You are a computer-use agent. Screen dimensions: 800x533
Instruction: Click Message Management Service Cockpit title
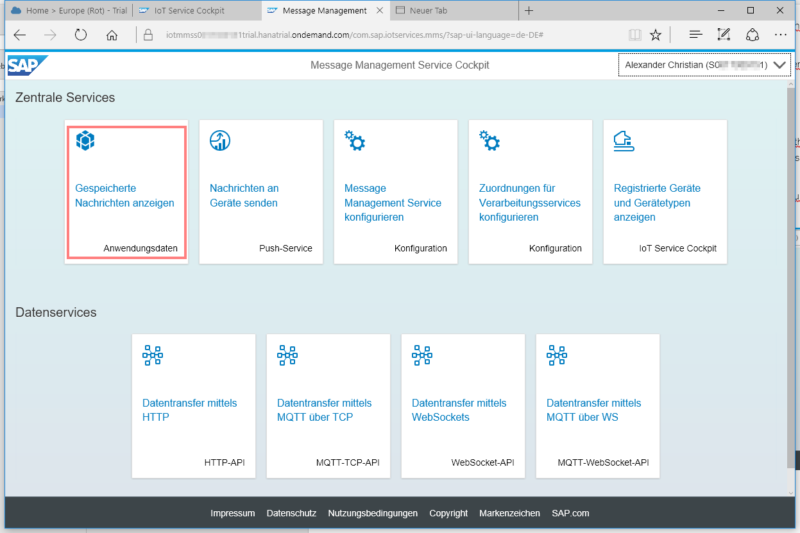(x=399, y=65)
